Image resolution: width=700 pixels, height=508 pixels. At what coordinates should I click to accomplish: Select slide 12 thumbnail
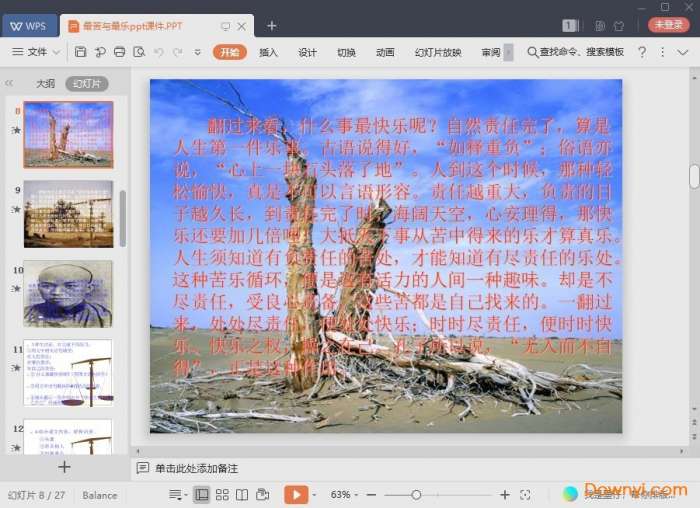point(68,437)
